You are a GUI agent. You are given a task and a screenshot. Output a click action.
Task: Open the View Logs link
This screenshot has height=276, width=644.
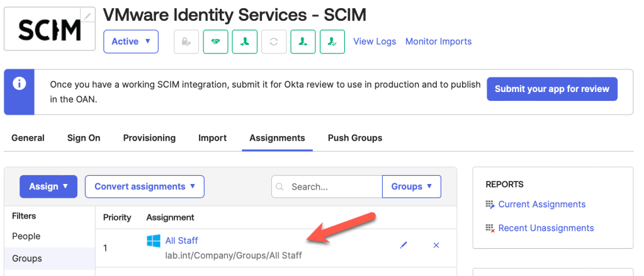tap(375, 42)
